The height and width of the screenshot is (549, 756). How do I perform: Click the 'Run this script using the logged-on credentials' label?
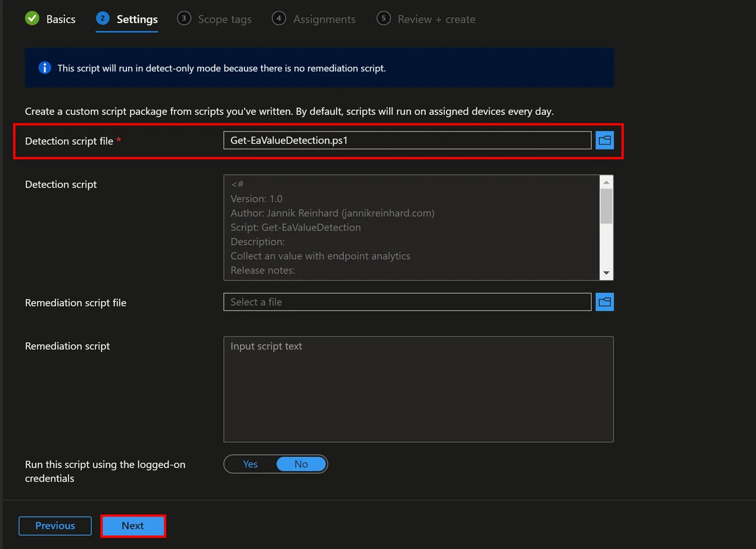tap(105, 471)
